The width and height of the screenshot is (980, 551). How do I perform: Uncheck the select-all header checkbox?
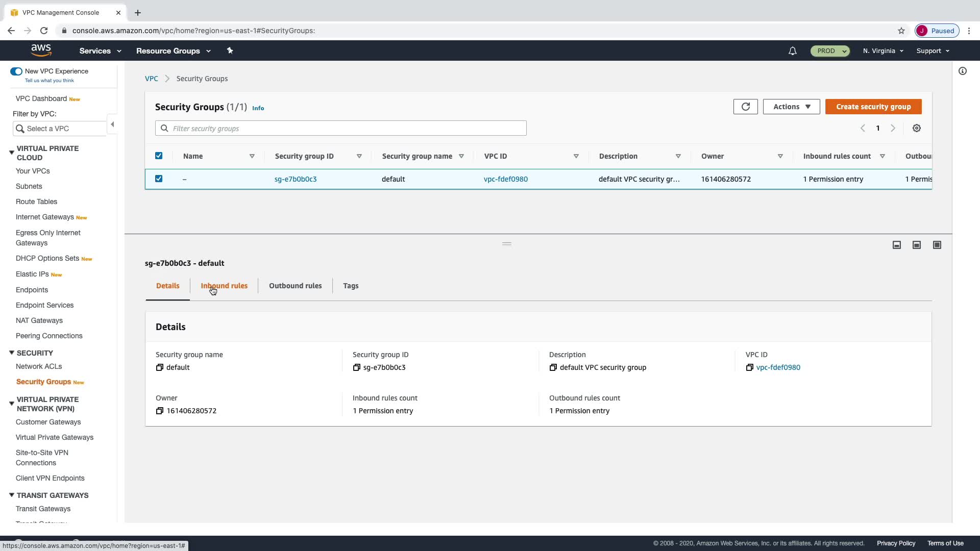tap(159, 156)
